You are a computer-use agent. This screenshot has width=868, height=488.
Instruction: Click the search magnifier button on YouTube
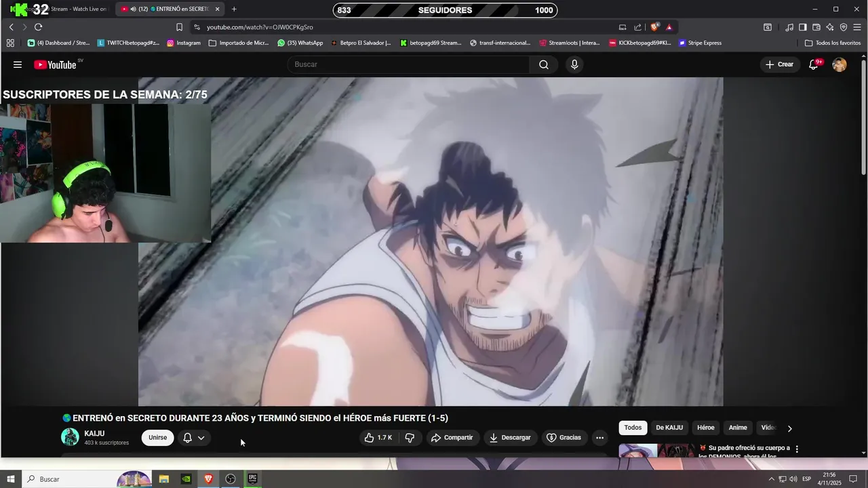[x=544, y=64]
